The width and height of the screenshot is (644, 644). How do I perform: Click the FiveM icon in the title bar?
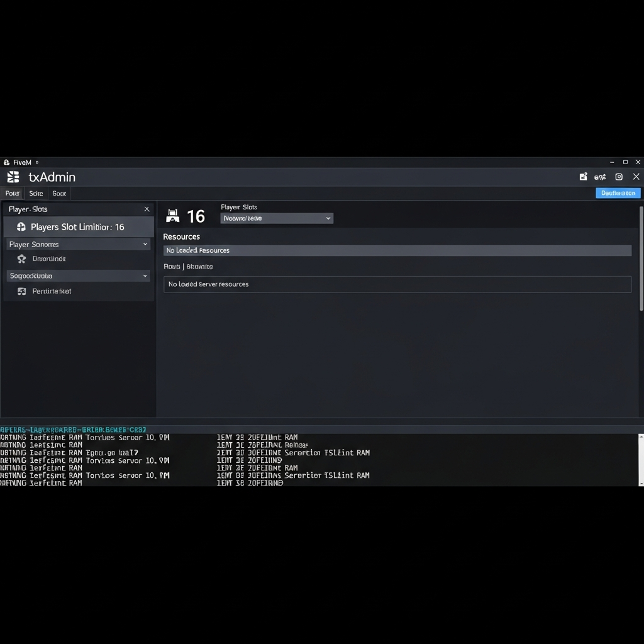click(x=6, y=162)
